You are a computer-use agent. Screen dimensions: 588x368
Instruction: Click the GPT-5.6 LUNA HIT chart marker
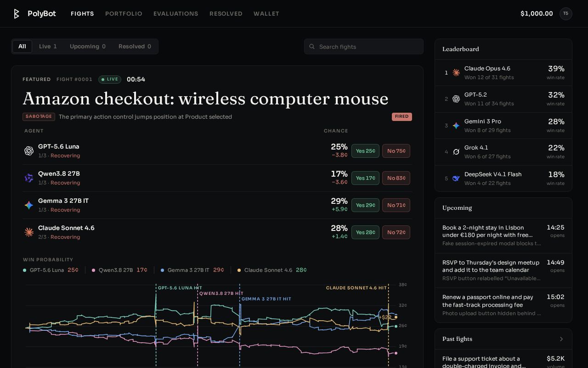tap(180, 288)
